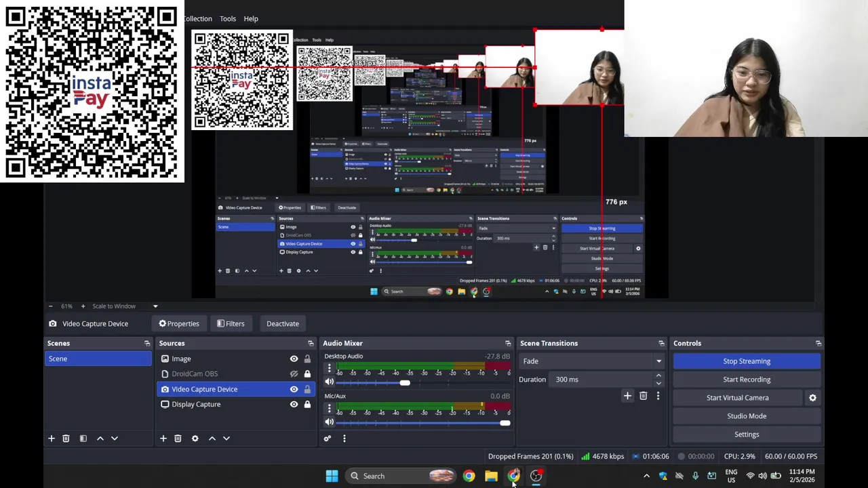Mute Mic/Aux speaker icon
The image size is (868, 488).
coord(329,422)
